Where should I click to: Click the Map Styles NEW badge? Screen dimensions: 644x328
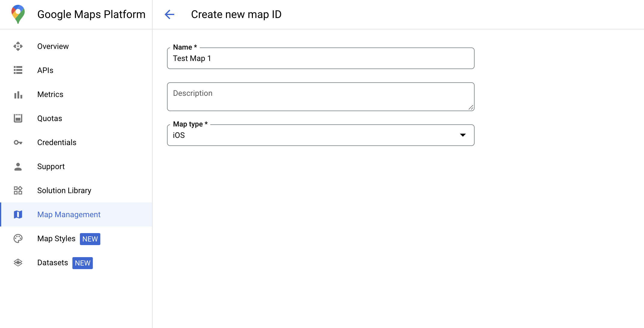(x=90, y=239)
